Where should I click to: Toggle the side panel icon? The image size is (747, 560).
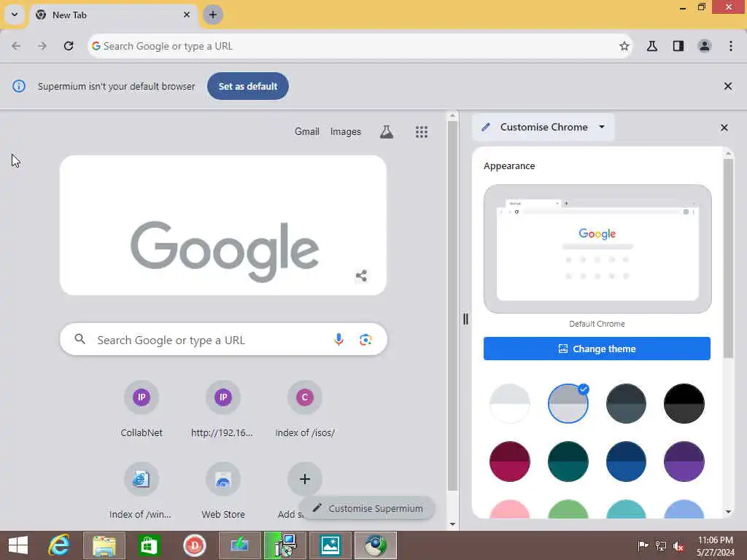coord(678,46)
